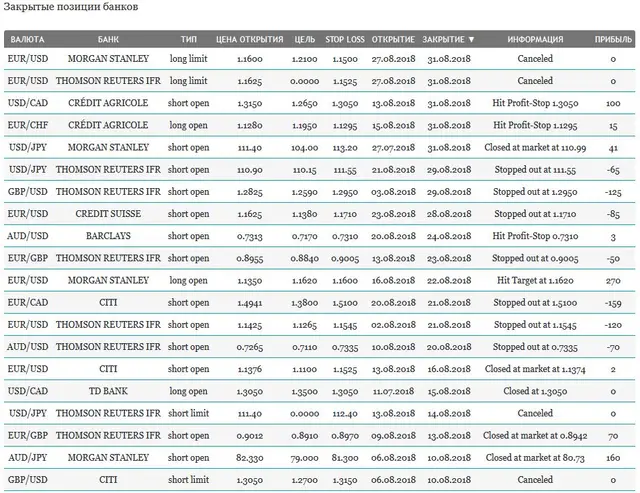Select 'Stopped out at 111.55' cell
This screenshot has height=493, width=640.
tap(535, 169)
